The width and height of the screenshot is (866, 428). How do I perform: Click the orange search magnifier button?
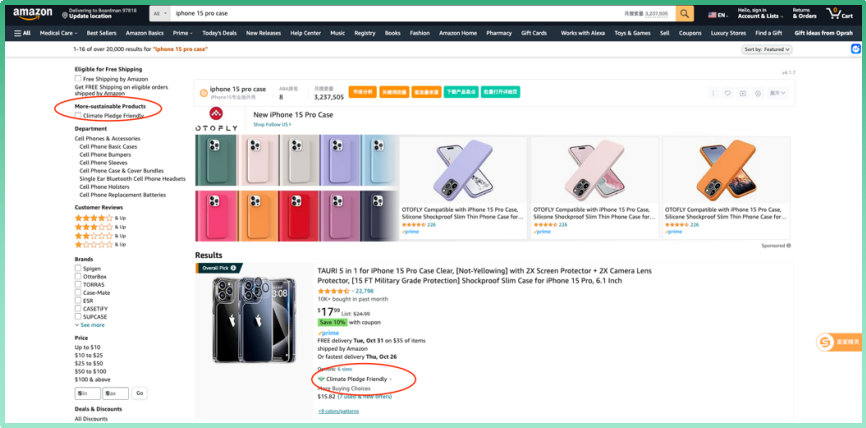[684, 14]
